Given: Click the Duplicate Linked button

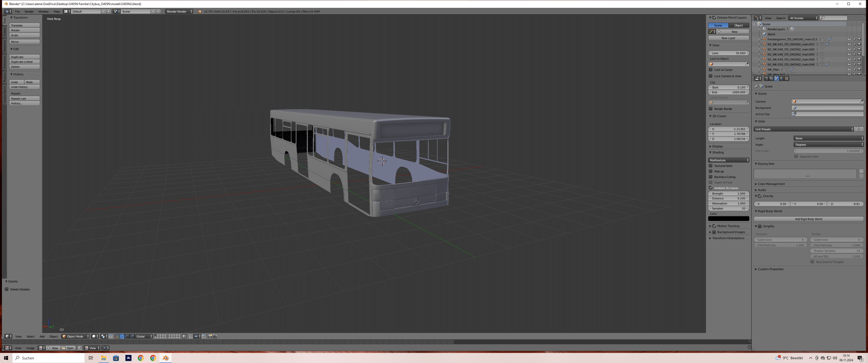Looking at the screenshot, I should (24, 62).
